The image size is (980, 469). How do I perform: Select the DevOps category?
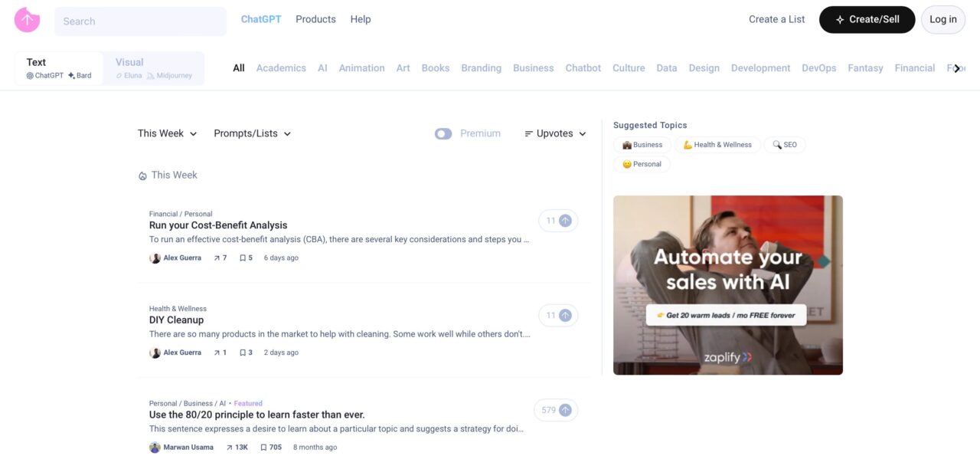819,68
